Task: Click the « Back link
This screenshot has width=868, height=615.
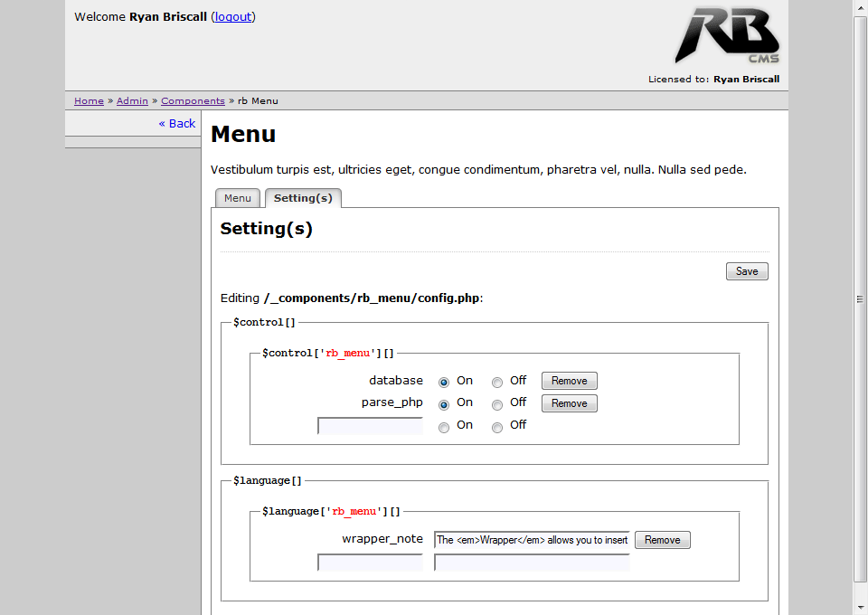Action: point(177,123)
